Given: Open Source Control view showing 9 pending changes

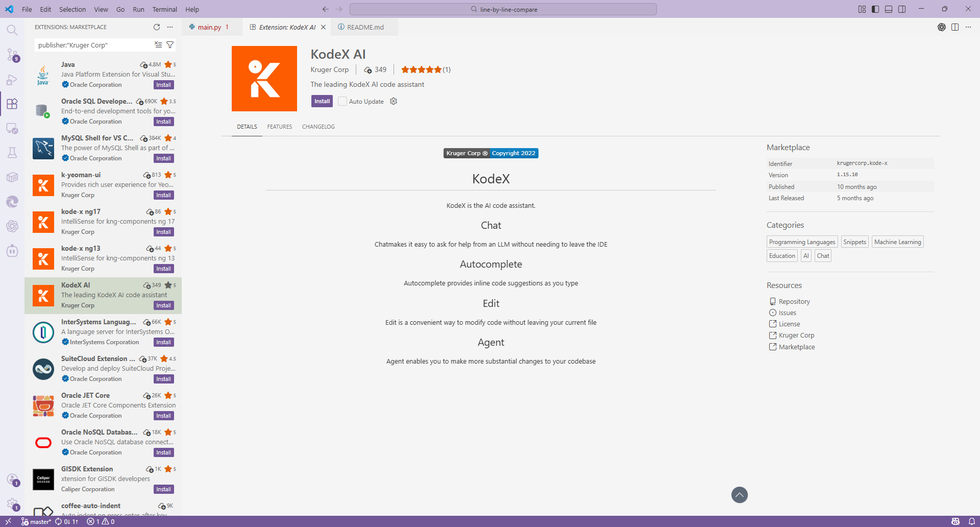Looking at the screenshot, I should tap(12, 55).
